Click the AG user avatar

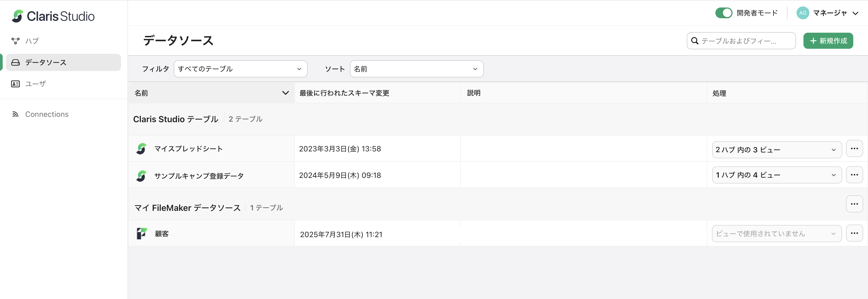(802, 13)
